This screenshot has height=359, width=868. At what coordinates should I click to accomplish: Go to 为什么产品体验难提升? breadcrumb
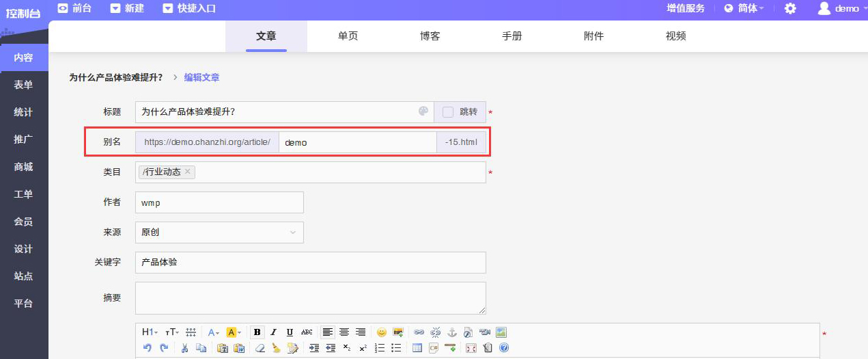116,77
